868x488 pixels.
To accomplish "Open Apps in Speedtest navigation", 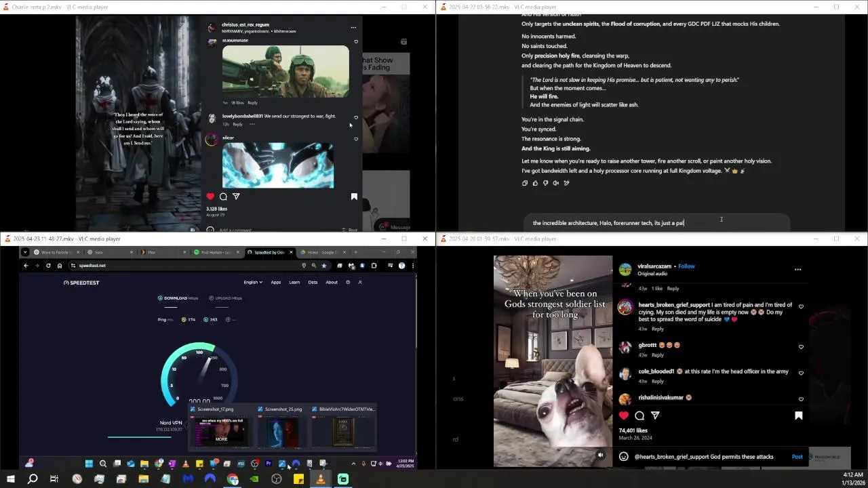I will click(276, 283).
